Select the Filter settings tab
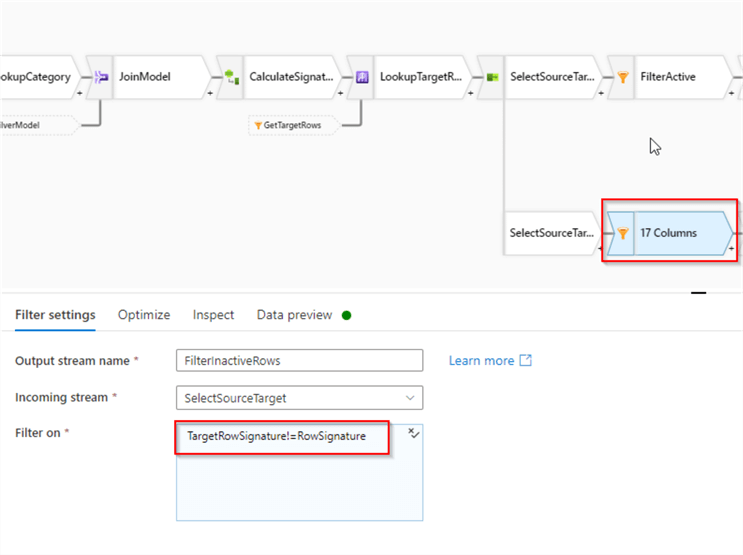743x555 pixels. click(55, 315)
